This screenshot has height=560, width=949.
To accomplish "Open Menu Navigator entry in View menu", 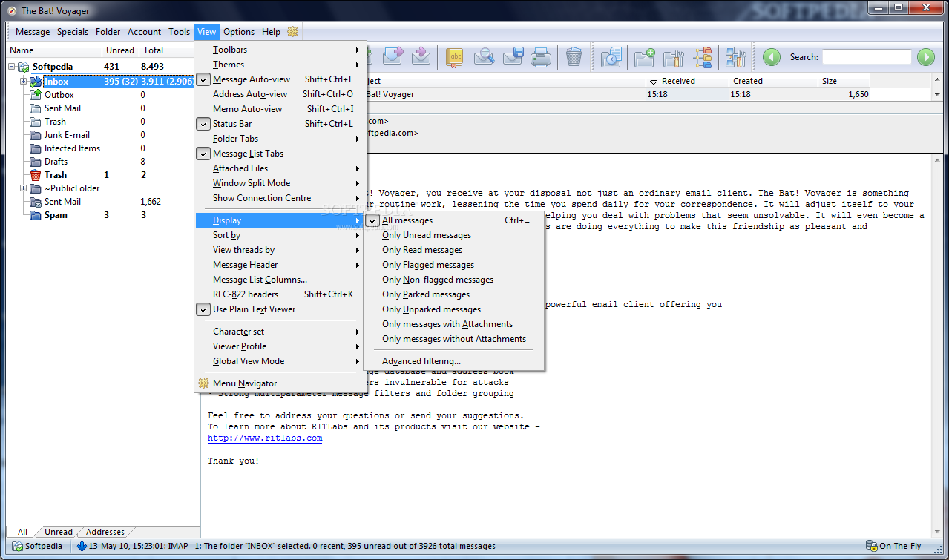I will (280, 383).
